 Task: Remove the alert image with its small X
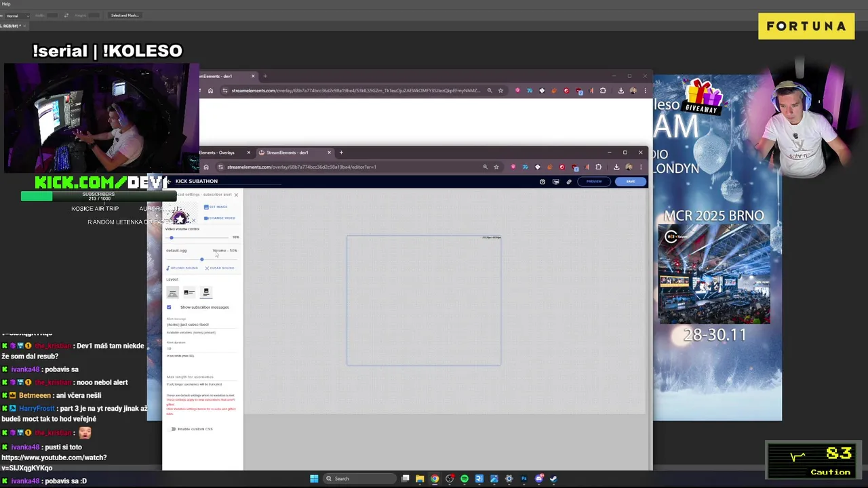[x=194, y=220]
